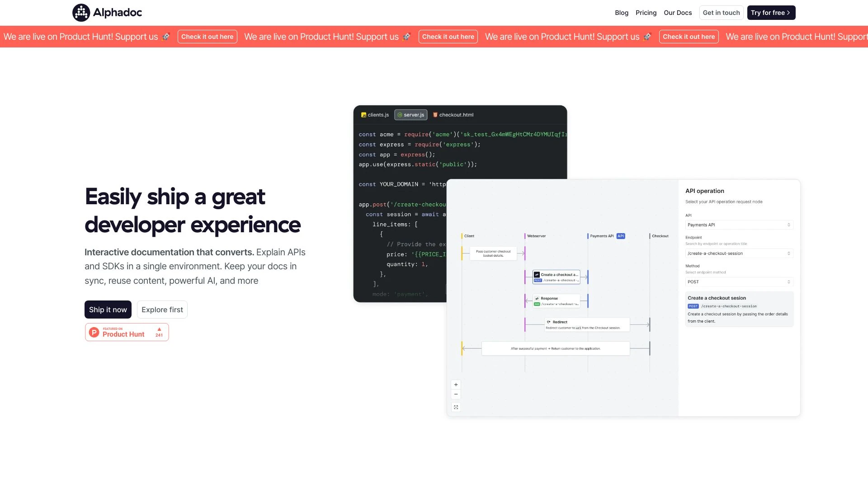Click the Response node icon in the diagram

click(x=537, y=298)
